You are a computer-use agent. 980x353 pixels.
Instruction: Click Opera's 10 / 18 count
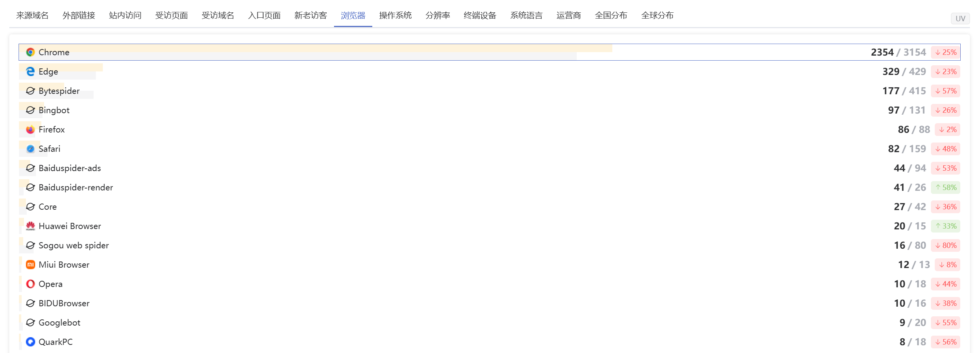tap(910, 284)
